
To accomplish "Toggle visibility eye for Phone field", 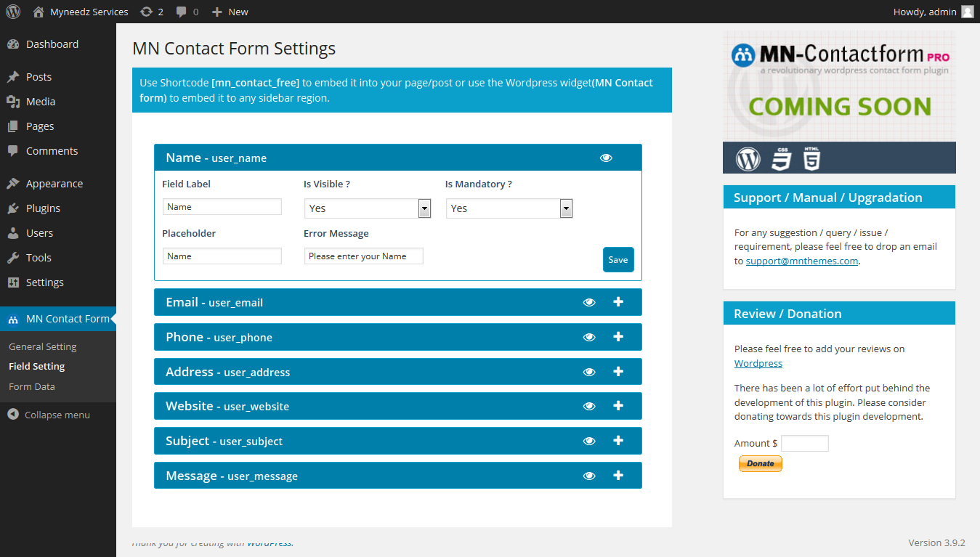I will click(x=589, y=337).
